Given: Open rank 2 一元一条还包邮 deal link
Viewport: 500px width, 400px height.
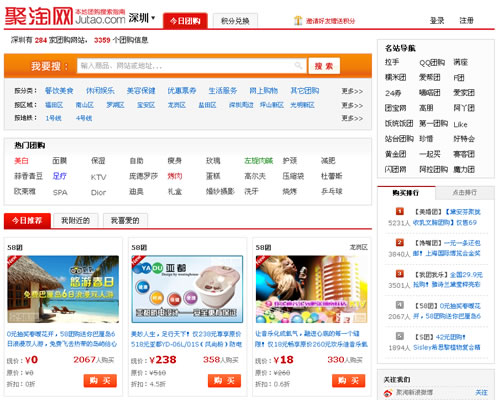Looking at the screenshot, I should point(447,248).
